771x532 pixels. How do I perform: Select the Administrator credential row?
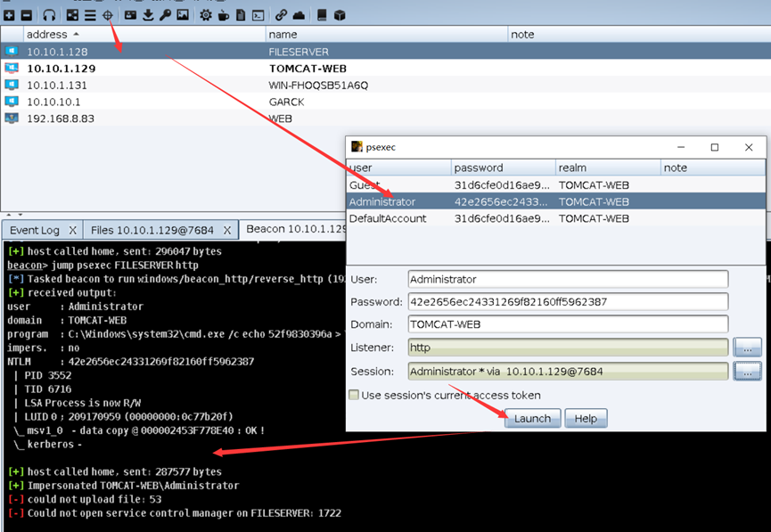pos(556,201)
